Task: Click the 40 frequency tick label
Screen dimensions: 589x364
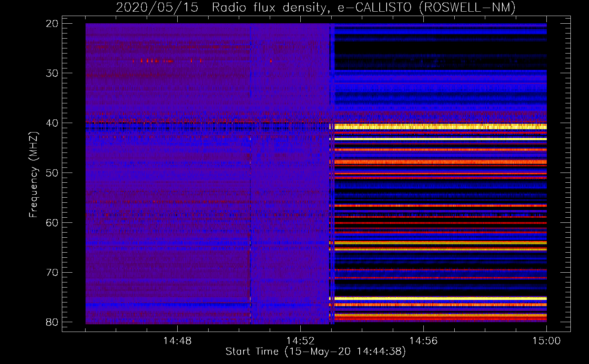Action: (x=52, y=123)
